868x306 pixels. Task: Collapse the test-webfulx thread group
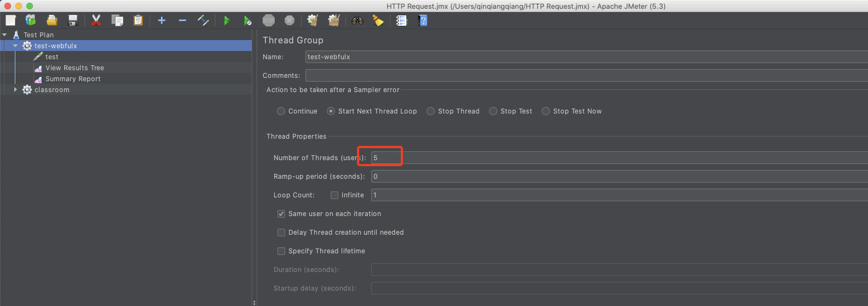(15, 46)
